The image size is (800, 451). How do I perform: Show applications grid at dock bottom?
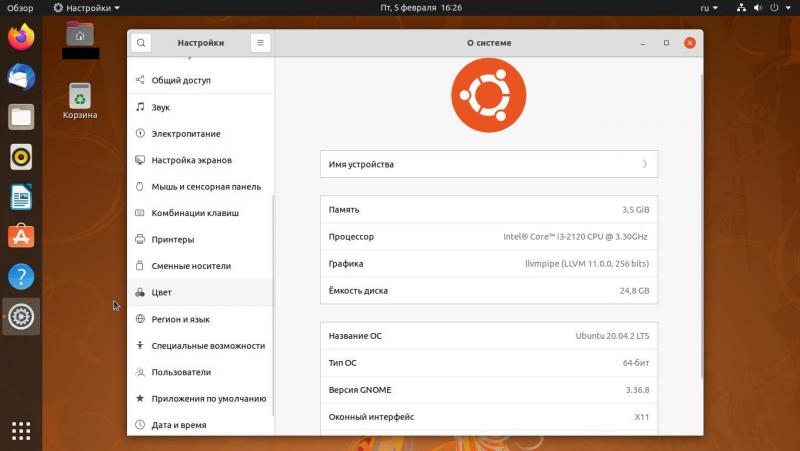[x=21, y=430]
